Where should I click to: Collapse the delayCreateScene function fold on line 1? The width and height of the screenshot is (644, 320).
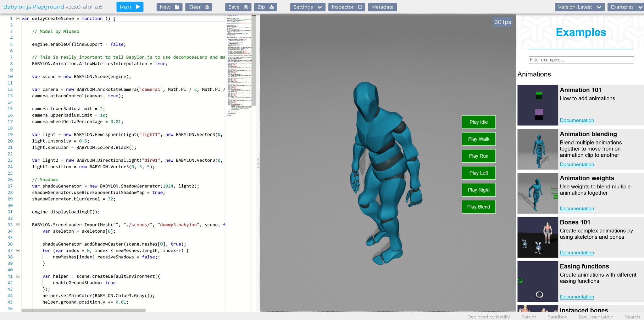[x=18, y=19]
